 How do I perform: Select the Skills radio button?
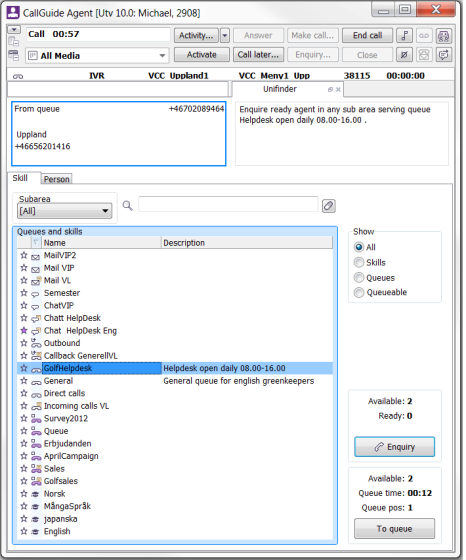pos(359,262)
